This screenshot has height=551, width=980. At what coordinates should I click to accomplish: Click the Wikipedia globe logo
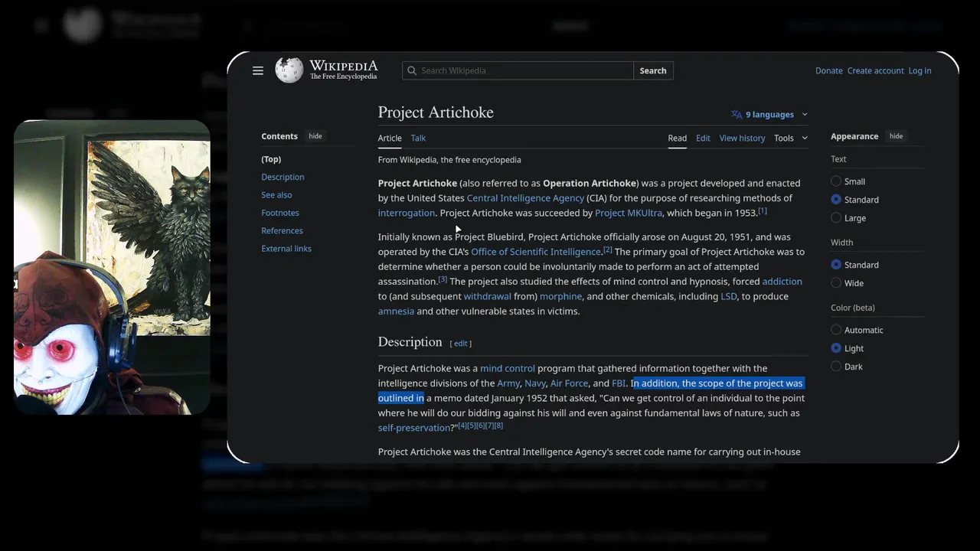click(x=289, y=70)
